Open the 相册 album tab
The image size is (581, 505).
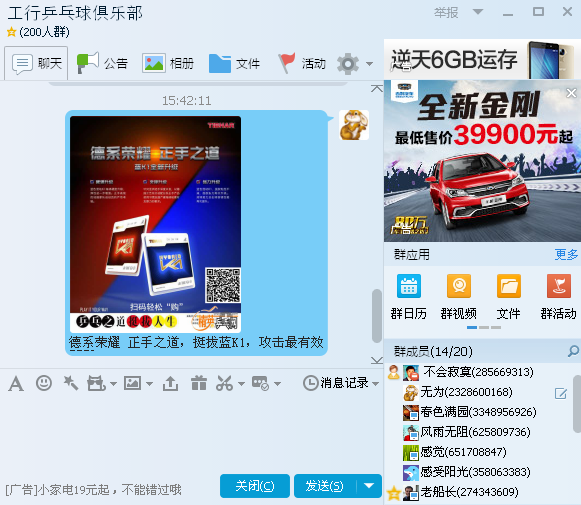[x=168, y=63]
